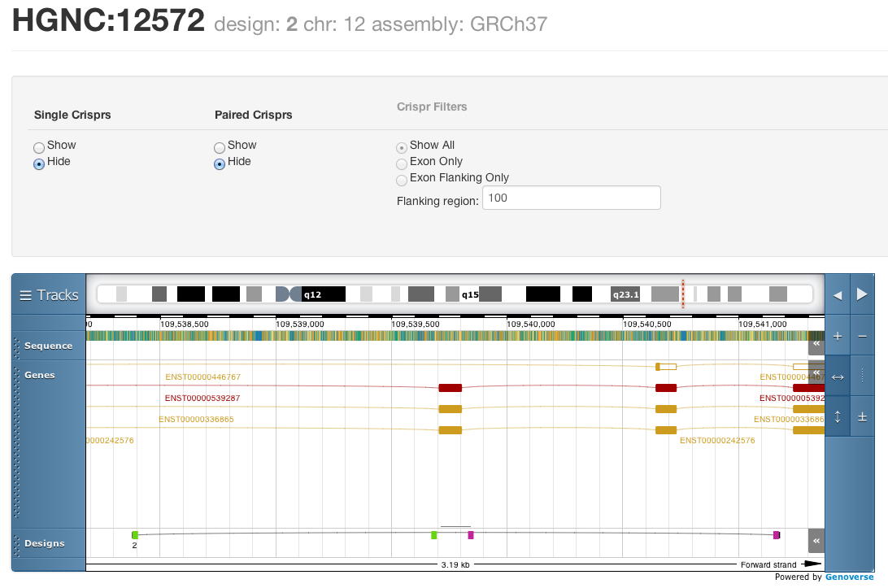Collapse the Genes track controls chevron
The width and height of the screenshot is (888, 588).
(x=816, y=375)
